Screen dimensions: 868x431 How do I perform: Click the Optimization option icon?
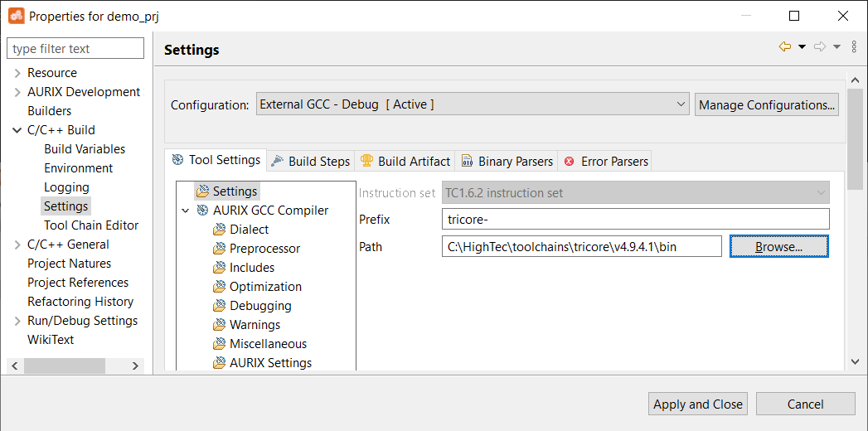tap(220, 287)
